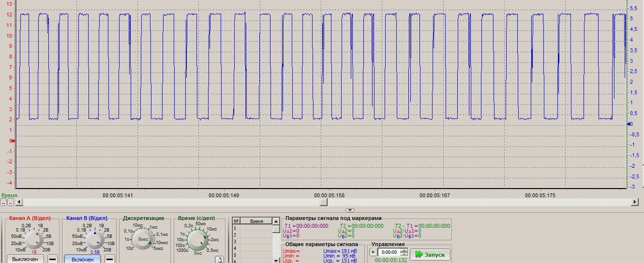Click the small green play icon in Управление
Screen dimensions: 644x263
373,252
